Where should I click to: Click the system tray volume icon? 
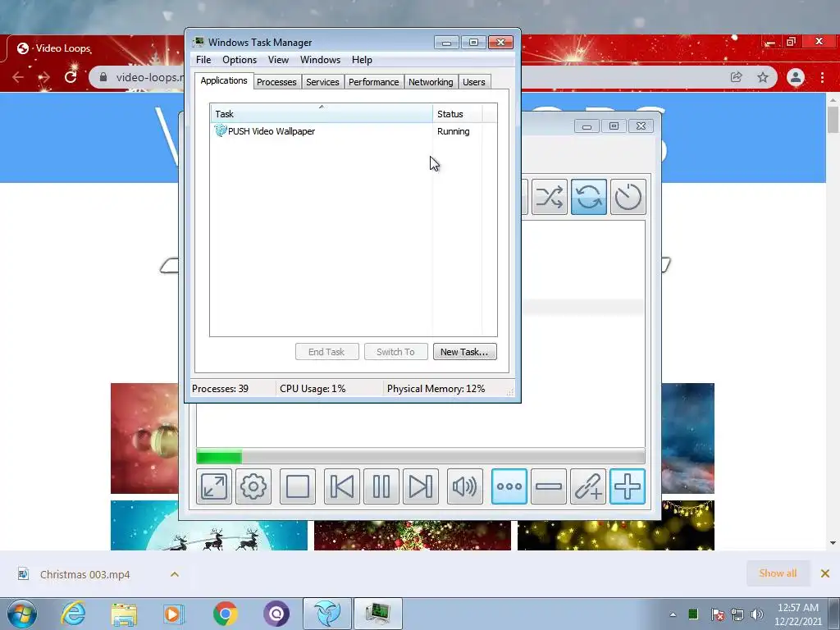tap(757, 614)
